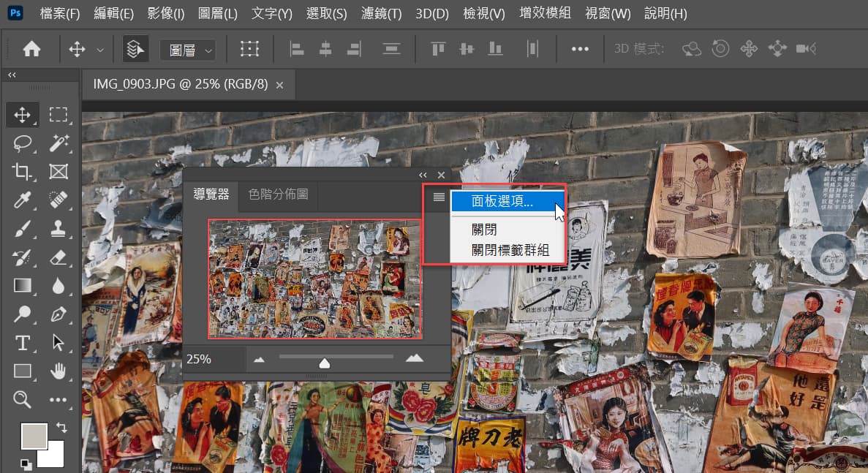868x473 pixels.
Task: Select the Horizontal Type tool
Action: 22,343
